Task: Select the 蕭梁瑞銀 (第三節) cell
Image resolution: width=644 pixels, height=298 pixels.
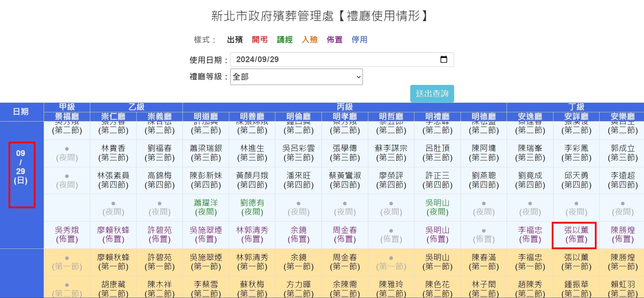Action: [206, 153]
